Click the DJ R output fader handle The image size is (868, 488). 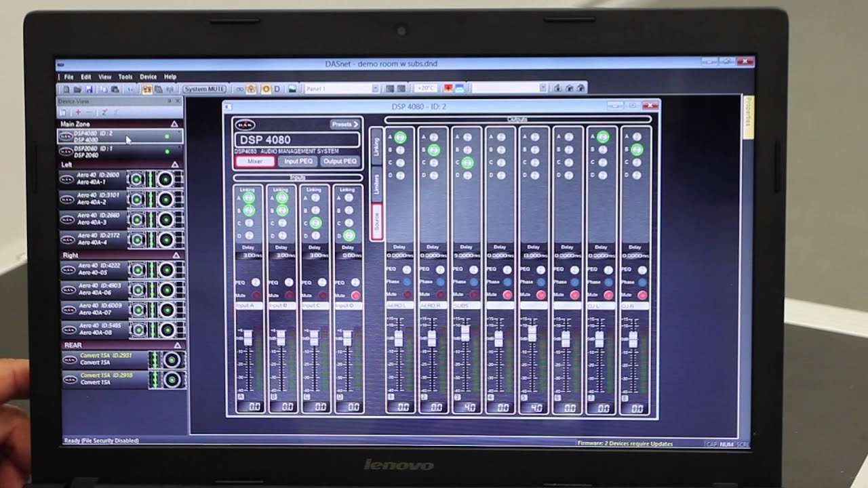click(633, 339)
